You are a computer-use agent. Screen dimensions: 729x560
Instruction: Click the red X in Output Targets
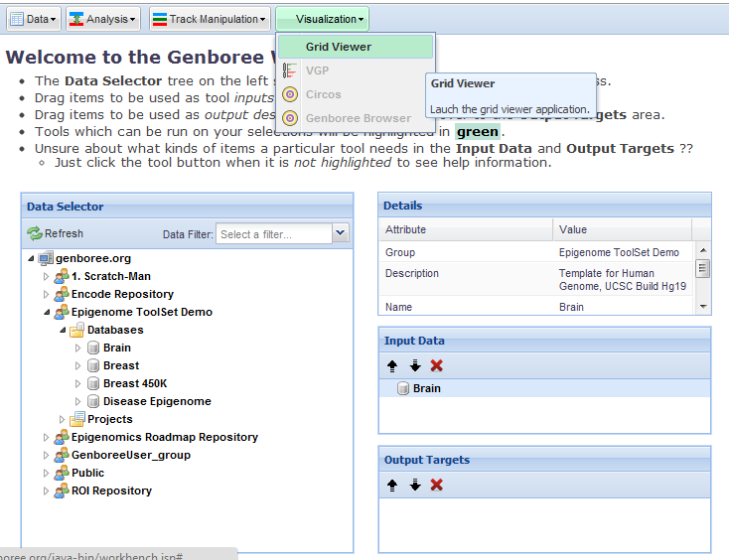pos(436,485)
